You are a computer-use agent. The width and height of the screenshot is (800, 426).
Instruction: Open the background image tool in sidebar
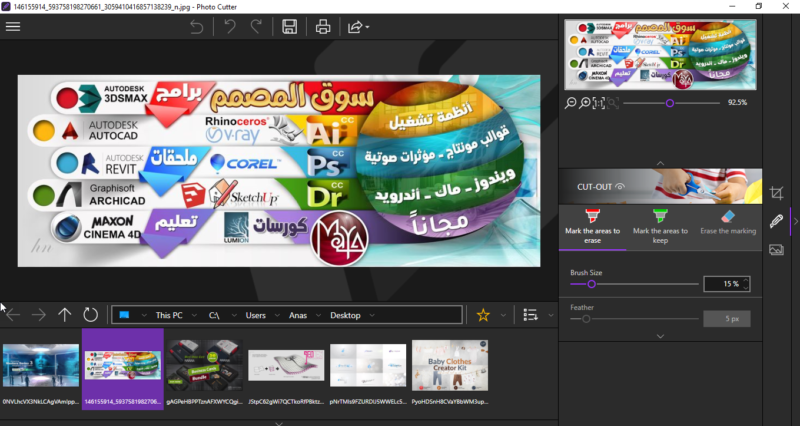pyautogui.click(x=776, y=249)
